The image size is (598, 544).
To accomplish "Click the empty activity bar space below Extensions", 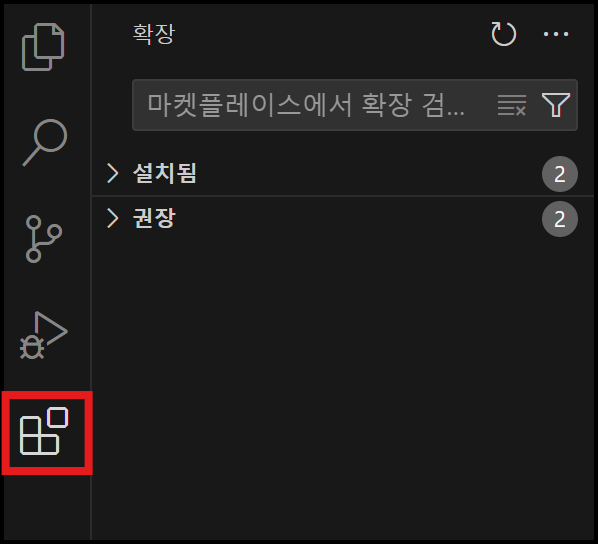I will pos(46,507).
